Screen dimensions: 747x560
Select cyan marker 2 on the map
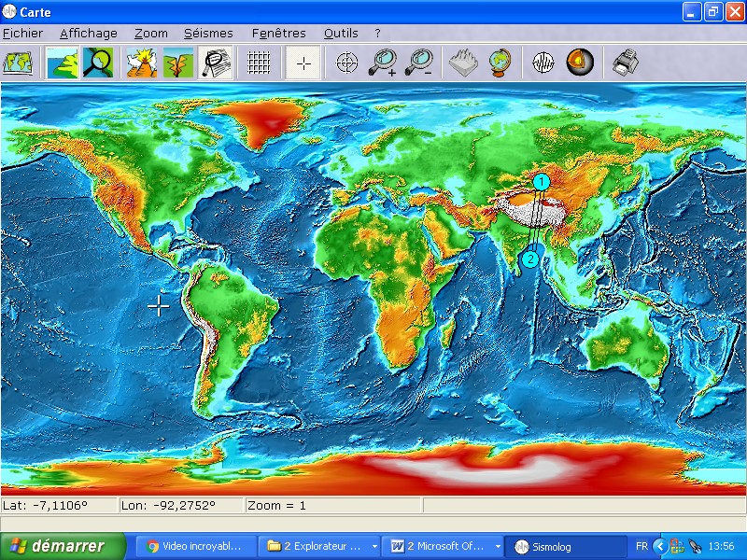click(529, 259)
